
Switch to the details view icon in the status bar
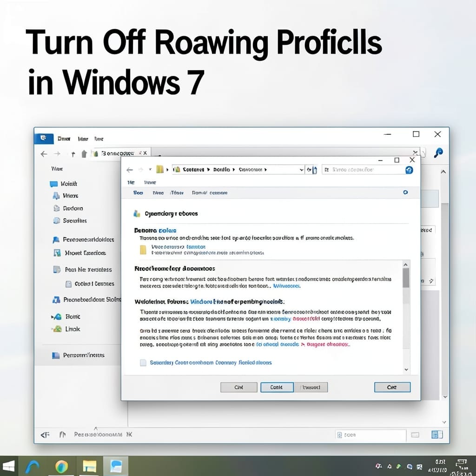click(415, 435)
